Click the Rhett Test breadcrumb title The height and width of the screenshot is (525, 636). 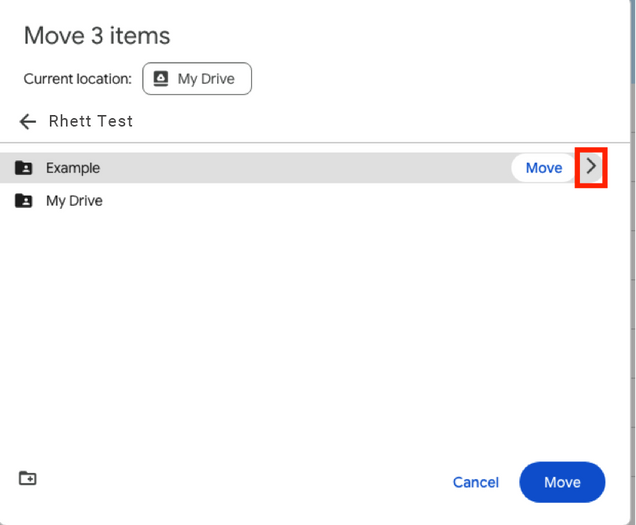point(91,121)
